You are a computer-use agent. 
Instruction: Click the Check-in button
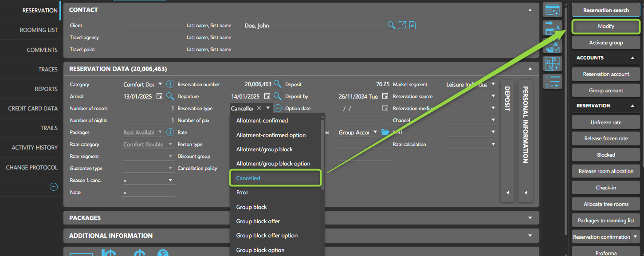(x=606, y=188)
